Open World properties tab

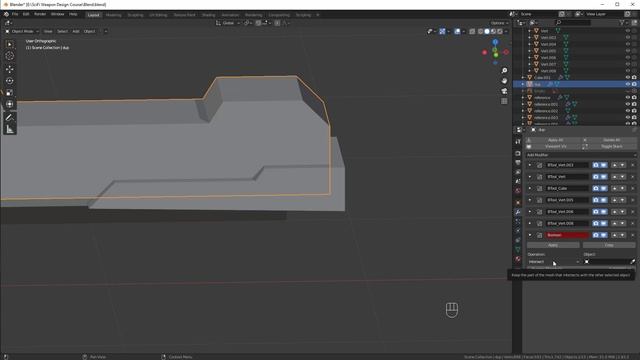(x=518, y=191)
